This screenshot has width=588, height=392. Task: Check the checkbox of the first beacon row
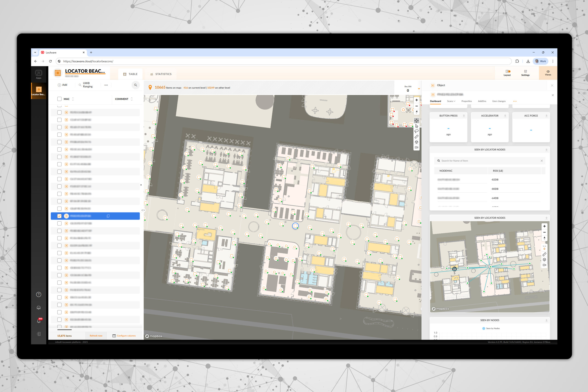pyautogui.click(x=59, y=112)
